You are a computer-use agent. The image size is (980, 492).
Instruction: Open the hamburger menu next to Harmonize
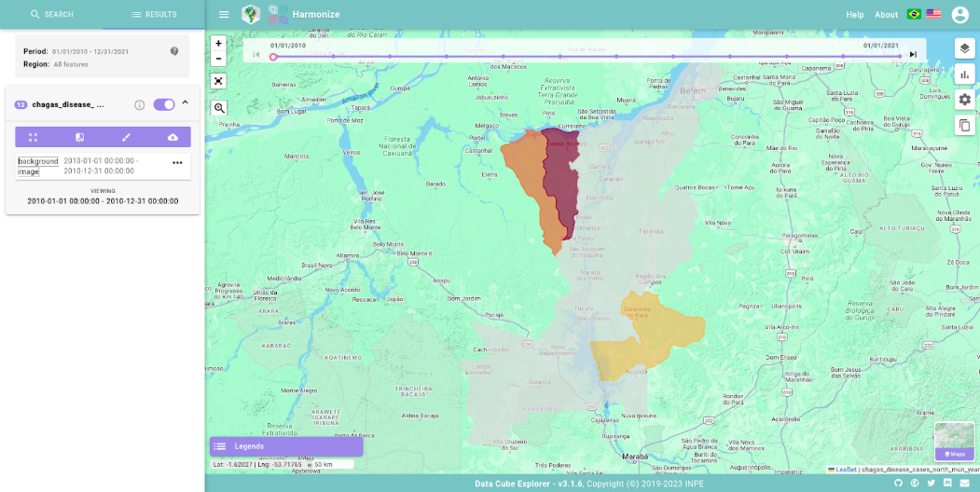point(224,15)
